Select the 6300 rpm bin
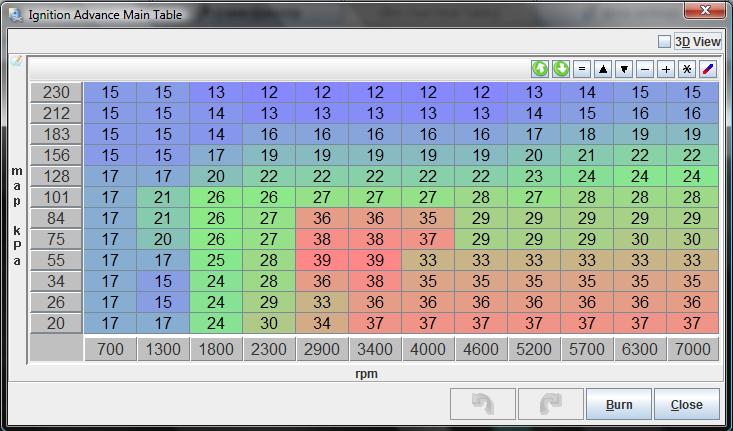The height and width of the screenshot is (431, 733). (640, 349)
